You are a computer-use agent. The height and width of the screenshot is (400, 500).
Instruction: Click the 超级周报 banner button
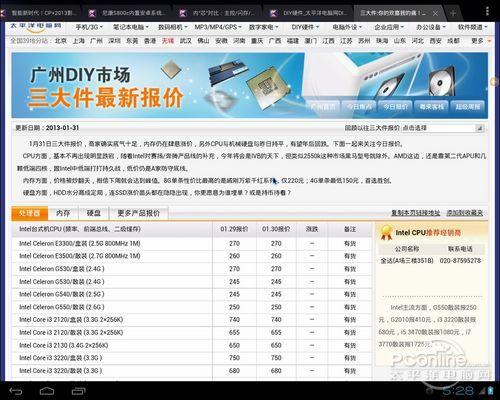click(x=468, y=107)
